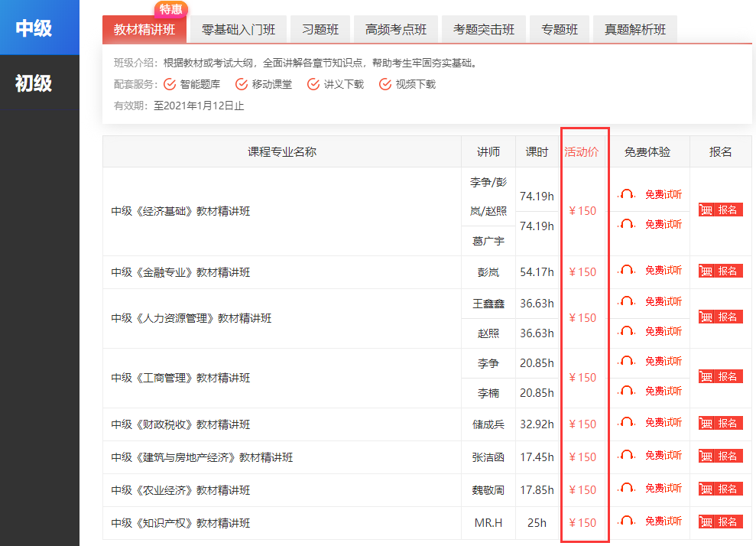This screenshot has height=546, width=756.
Task: Click cart icon in 人力资源管理 报名 button
Action: pyautogui.click(x=706, y=317)
